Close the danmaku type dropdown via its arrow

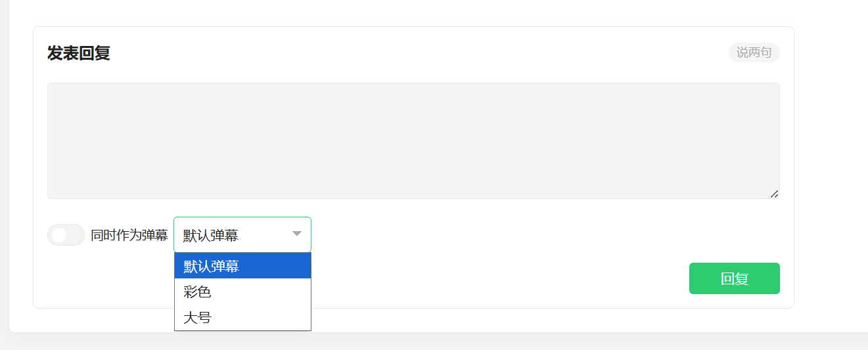(296, 234)
